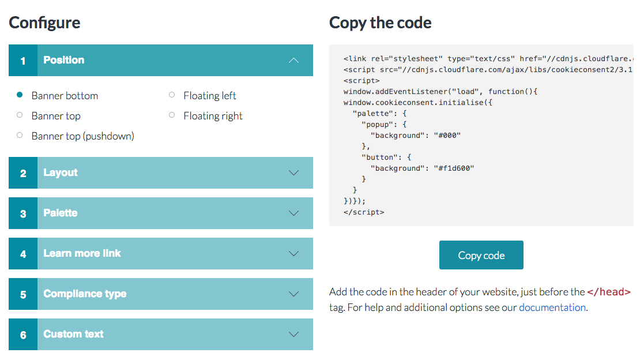Click the "#f1d600" background code line
This screenshot has width=644, height=360.
pos(422,168)
